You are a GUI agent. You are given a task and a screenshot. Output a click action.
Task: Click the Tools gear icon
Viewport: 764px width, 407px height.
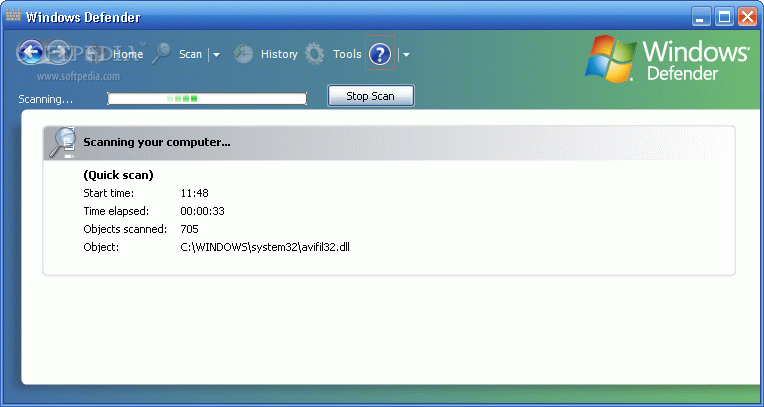pyautogui.click(x=314, y=54)
